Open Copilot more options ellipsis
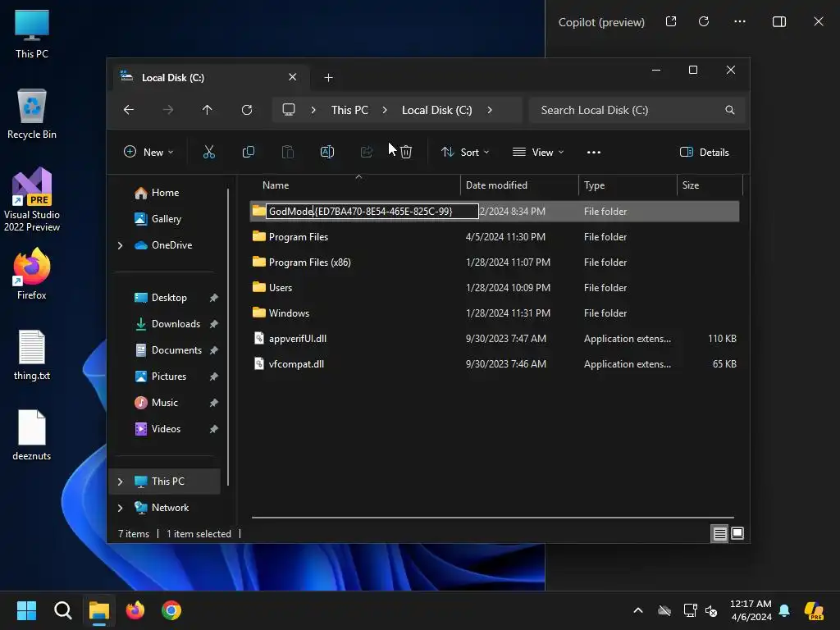Image resolution: width=840 pixels, height=630 pixels. point(740,21)
